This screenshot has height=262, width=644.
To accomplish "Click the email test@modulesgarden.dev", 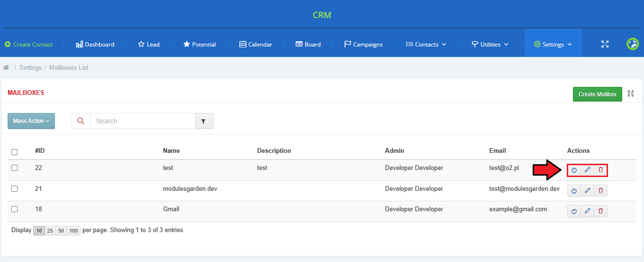I will [x=525, y=188].
